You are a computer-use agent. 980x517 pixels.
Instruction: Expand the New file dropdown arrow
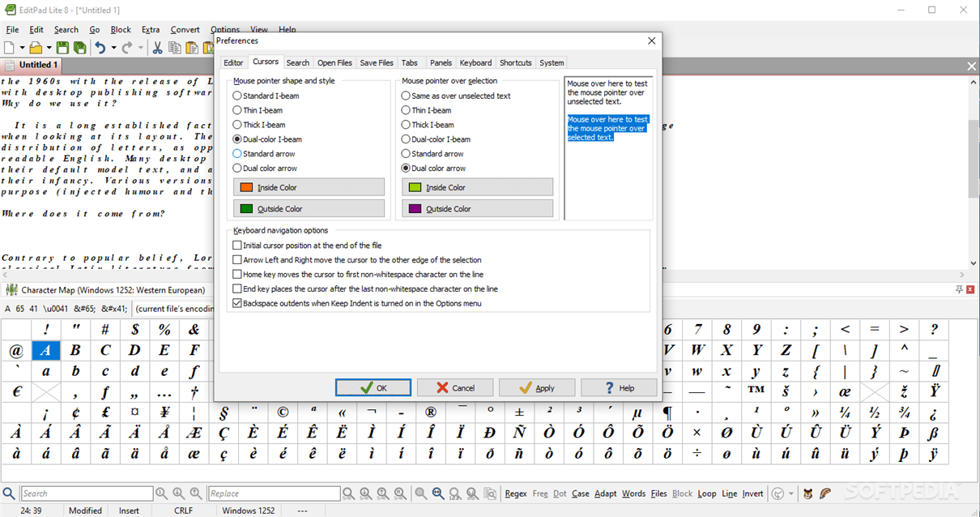[20, 46]
